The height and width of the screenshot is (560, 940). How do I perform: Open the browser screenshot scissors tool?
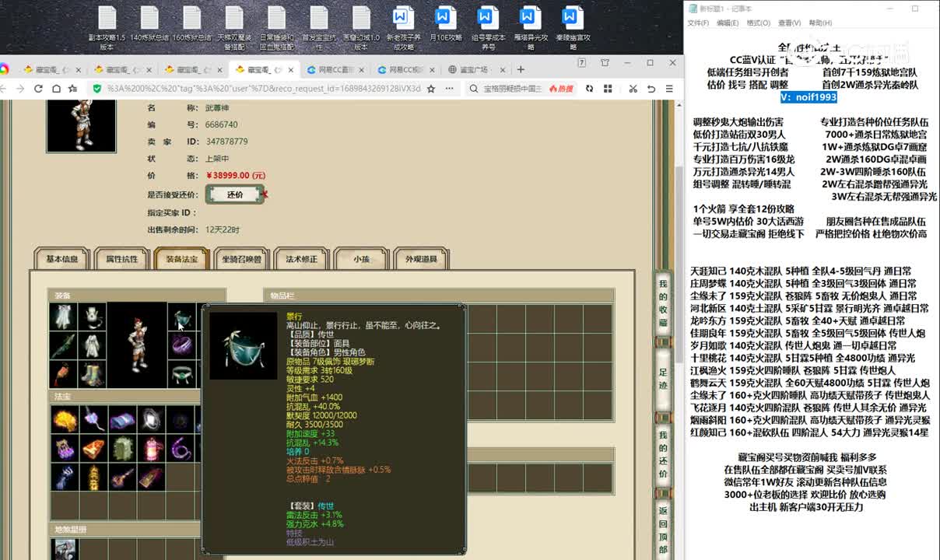click(x=633, y=89)
